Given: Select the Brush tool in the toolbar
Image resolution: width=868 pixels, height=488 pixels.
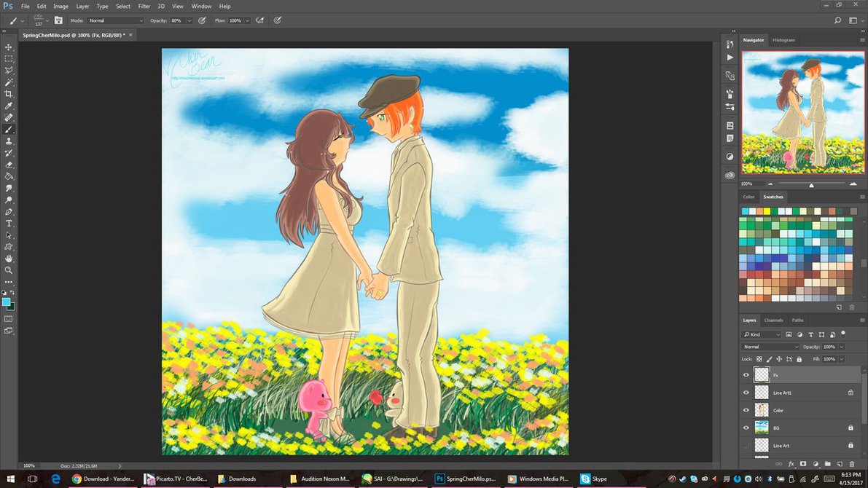Looking at the screenshot, I should tap(8, 130).
